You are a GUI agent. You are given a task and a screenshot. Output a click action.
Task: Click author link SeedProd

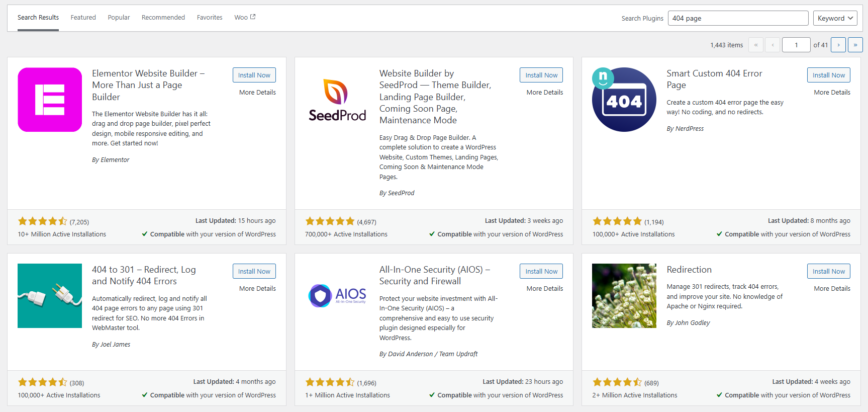[x=401, y=193]
